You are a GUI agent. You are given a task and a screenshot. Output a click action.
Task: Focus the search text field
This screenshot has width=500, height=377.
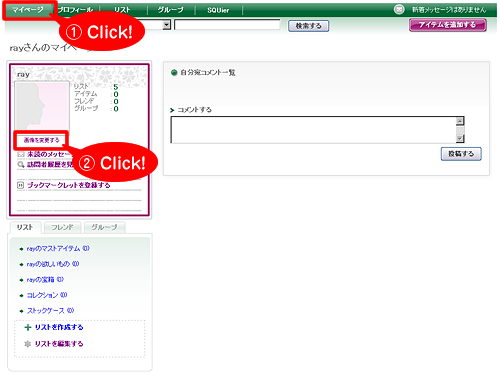[x=227, y=25]
